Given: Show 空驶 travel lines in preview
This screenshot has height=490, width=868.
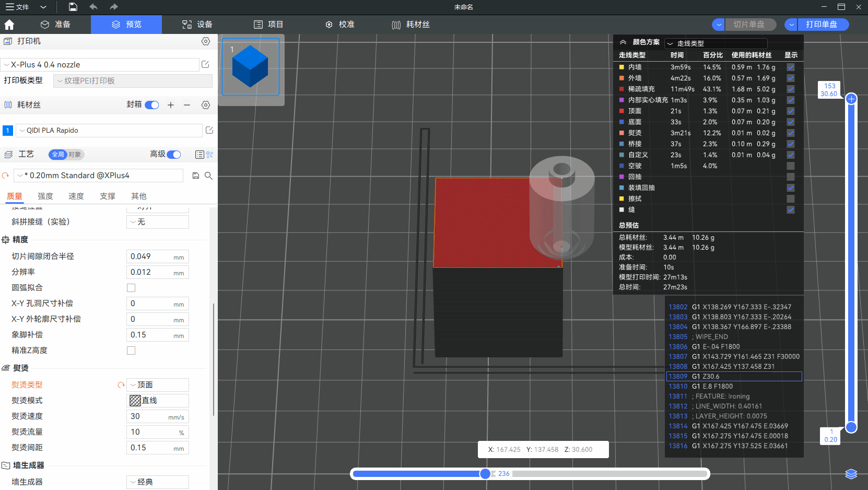Looking at the screenshot, I should point(791,166).
